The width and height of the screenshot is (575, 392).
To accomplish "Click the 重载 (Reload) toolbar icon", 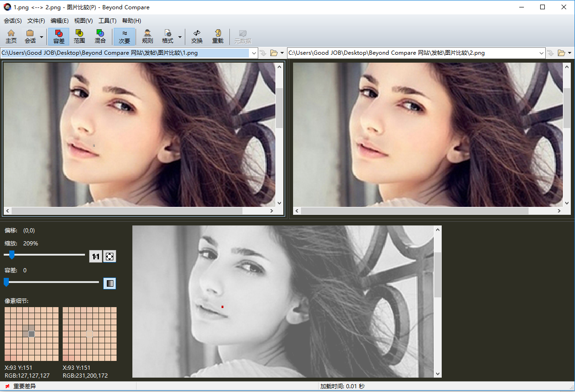I will (x=217, y=36).
